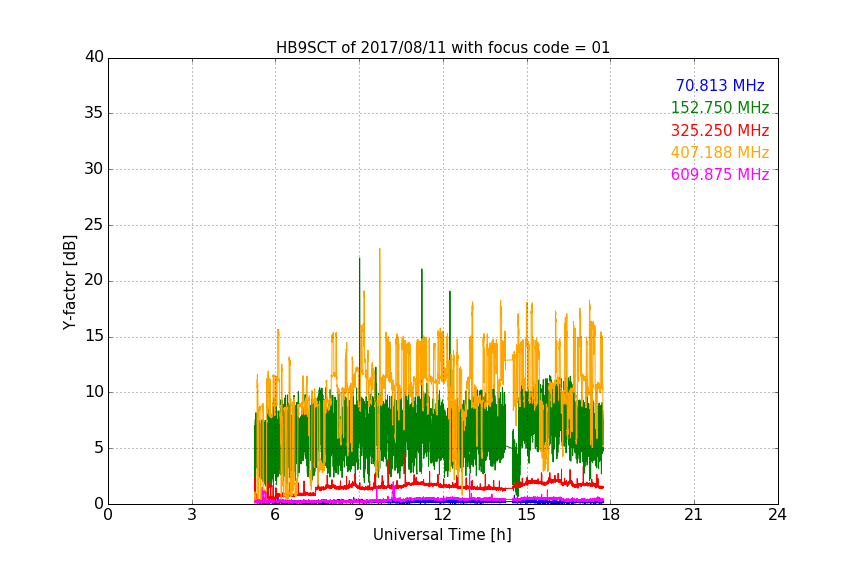
Task: Click the x-axis tick label 12
Action: click(442, 515)
